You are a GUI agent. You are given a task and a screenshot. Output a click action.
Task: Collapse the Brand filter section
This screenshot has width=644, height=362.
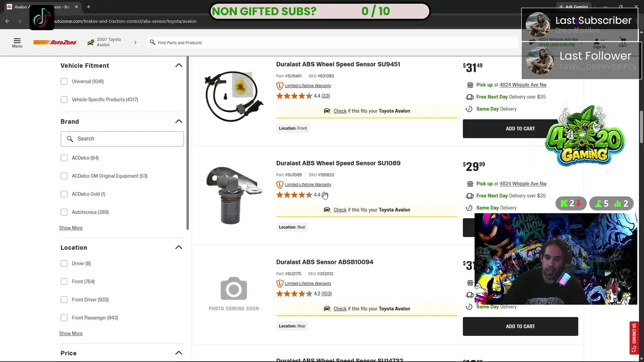(x=179, y=121)
